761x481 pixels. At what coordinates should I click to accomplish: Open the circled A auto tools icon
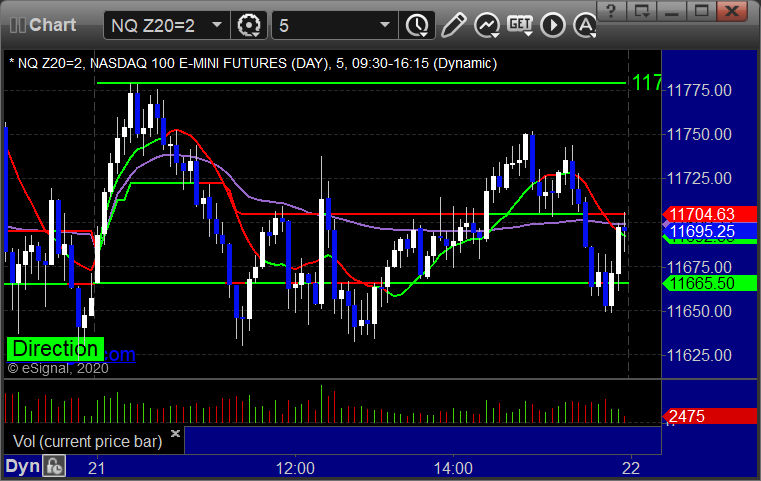584,25
